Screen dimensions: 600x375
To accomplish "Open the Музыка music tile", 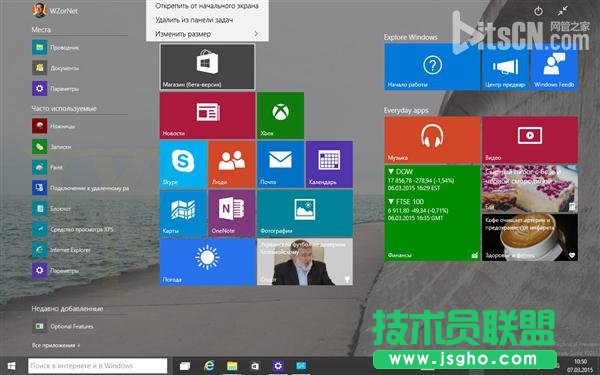I will tap(432, 140).
